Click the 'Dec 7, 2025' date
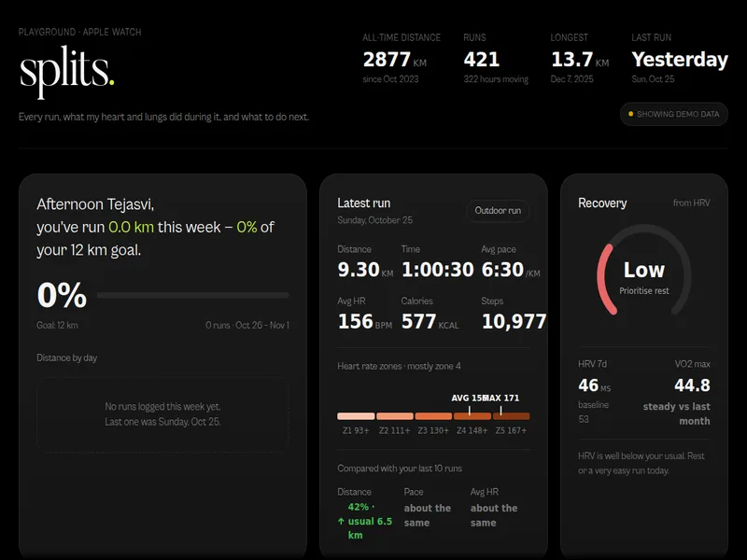The height and width of the screenshot is (560, 747). (572, 79)
